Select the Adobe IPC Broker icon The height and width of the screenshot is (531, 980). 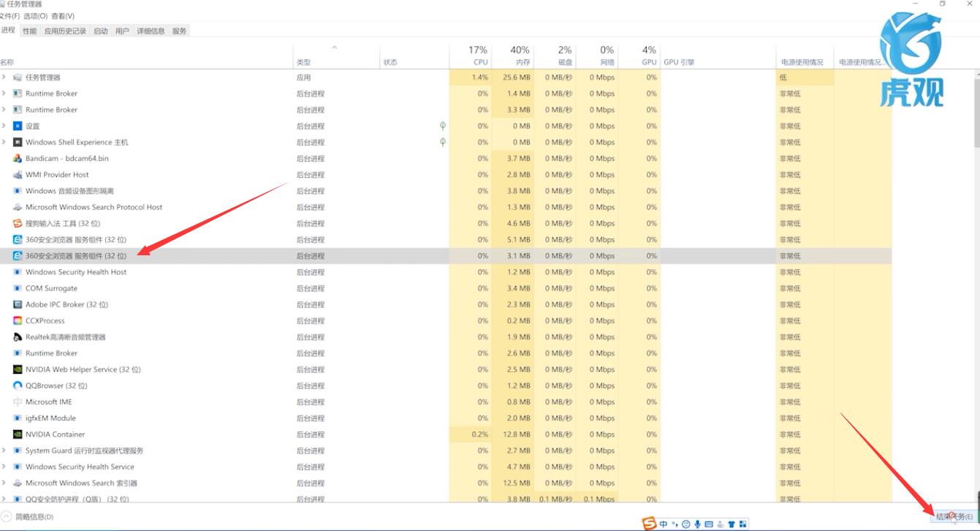point(18,304)
